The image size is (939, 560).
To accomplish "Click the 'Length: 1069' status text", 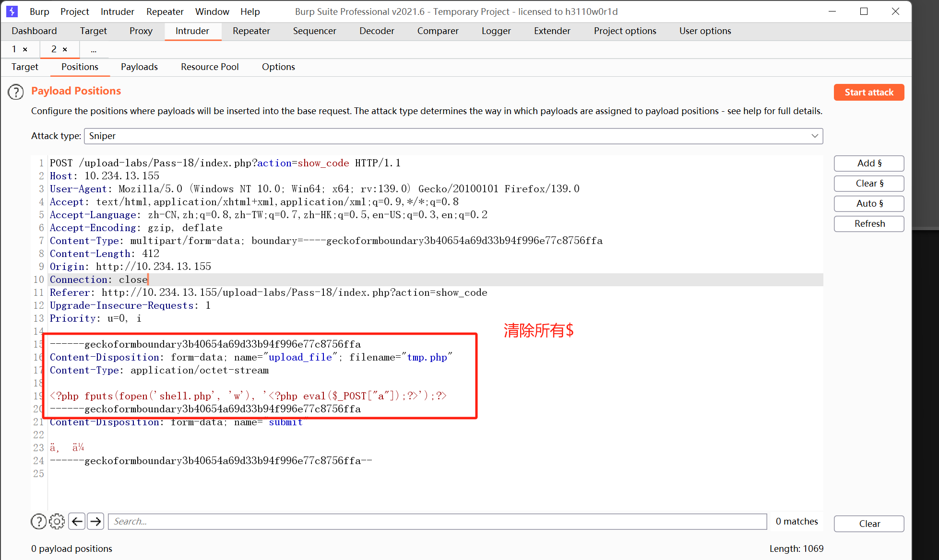I will [x=796, y=548].
